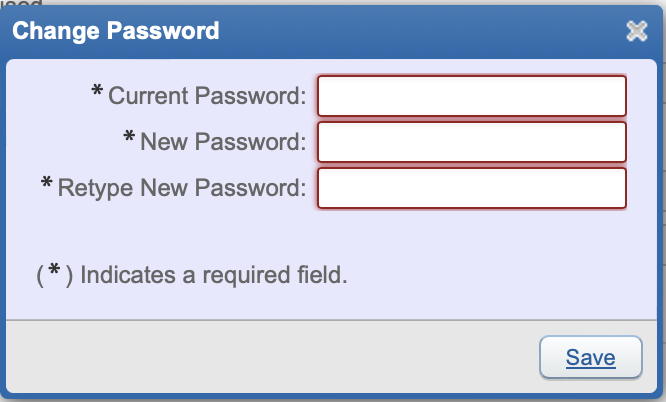Click the New Password label text
666x402 pixels.
pos(223,142)
